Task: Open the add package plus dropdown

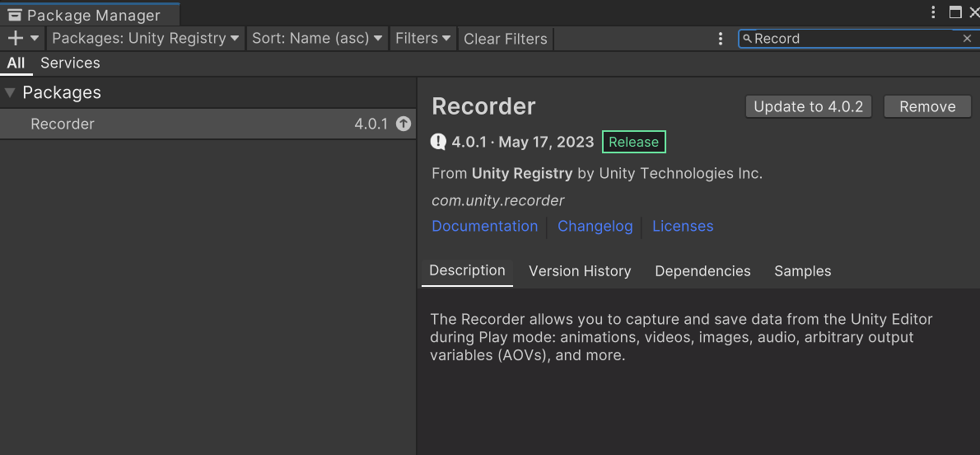Action: tap(23, 38)
